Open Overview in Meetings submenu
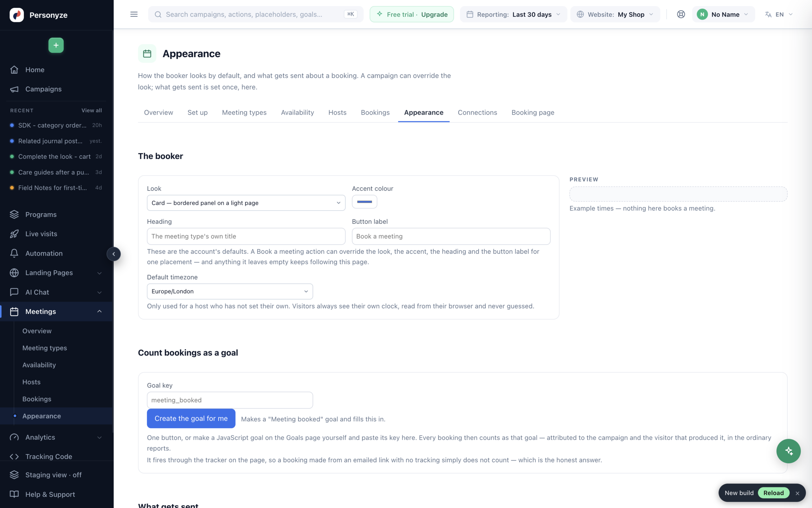 coord(37,331)
